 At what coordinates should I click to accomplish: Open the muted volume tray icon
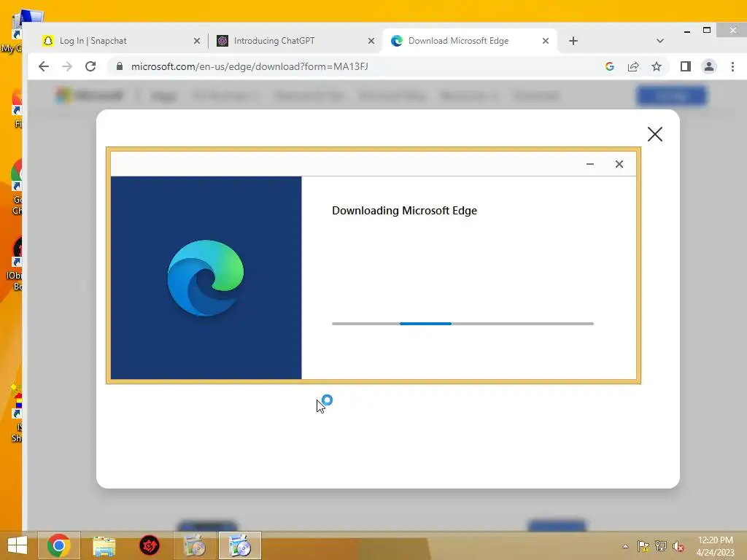(678, 546)
